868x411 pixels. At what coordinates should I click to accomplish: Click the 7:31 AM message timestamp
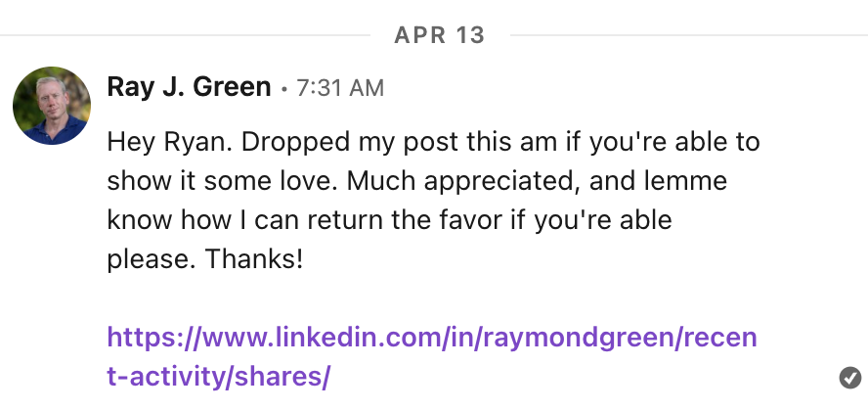(340, 88)
